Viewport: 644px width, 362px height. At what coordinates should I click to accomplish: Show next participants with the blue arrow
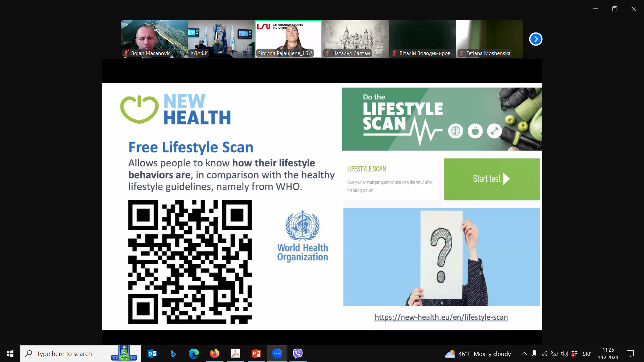pyautogui.click(x=536, y=39)
